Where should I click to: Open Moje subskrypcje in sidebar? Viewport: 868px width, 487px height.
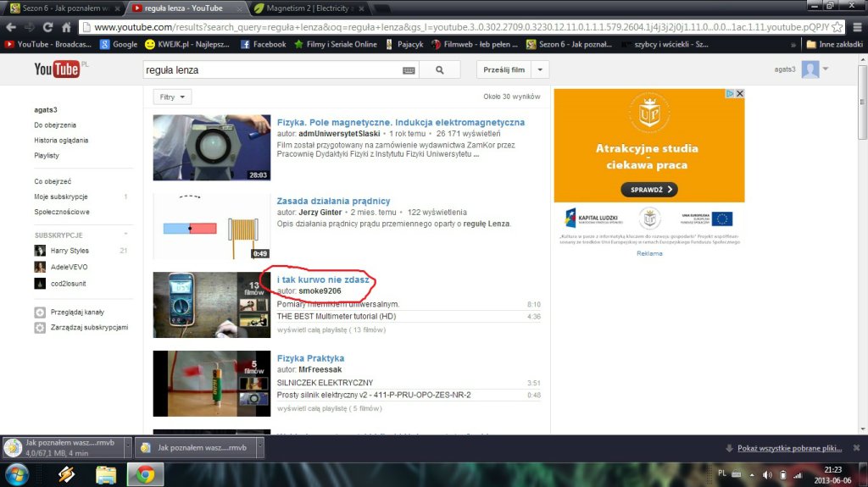tap(61, 196)
